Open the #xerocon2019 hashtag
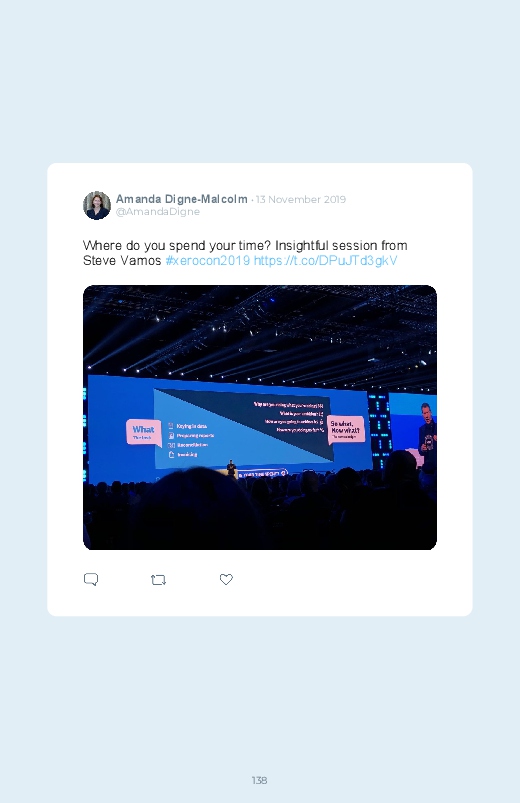 point(207,260)
